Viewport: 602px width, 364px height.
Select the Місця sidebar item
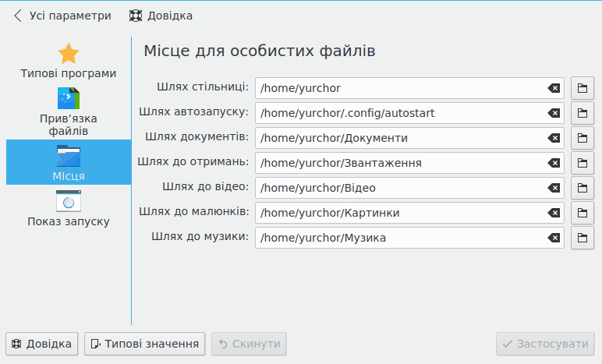pyautogui.click(x=69, y=162)
